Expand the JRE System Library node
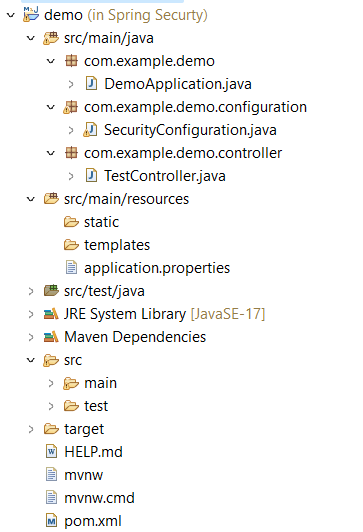 click(31, 314)
